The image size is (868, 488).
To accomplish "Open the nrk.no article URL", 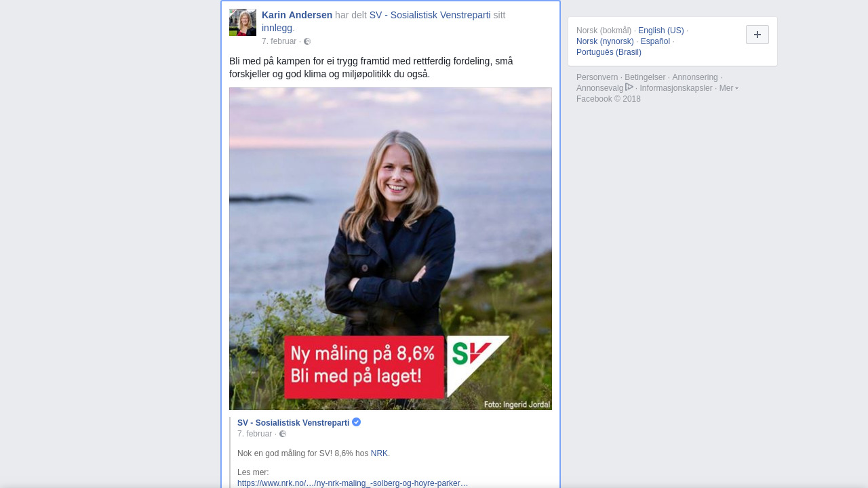I will pyautogui.click(x=353, y=483).
